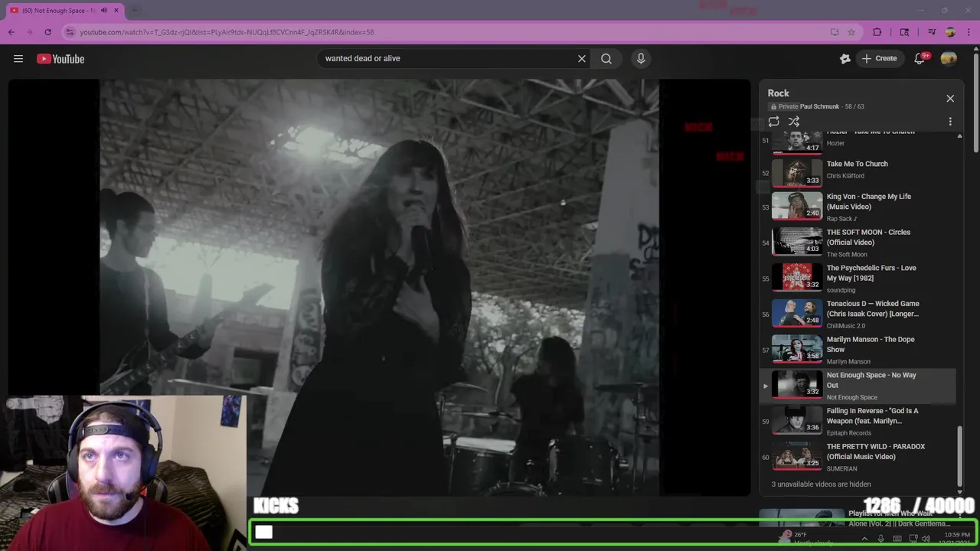Open the taskbar volume control
This screenshot has width=980, height=551.
coord(926,539)
